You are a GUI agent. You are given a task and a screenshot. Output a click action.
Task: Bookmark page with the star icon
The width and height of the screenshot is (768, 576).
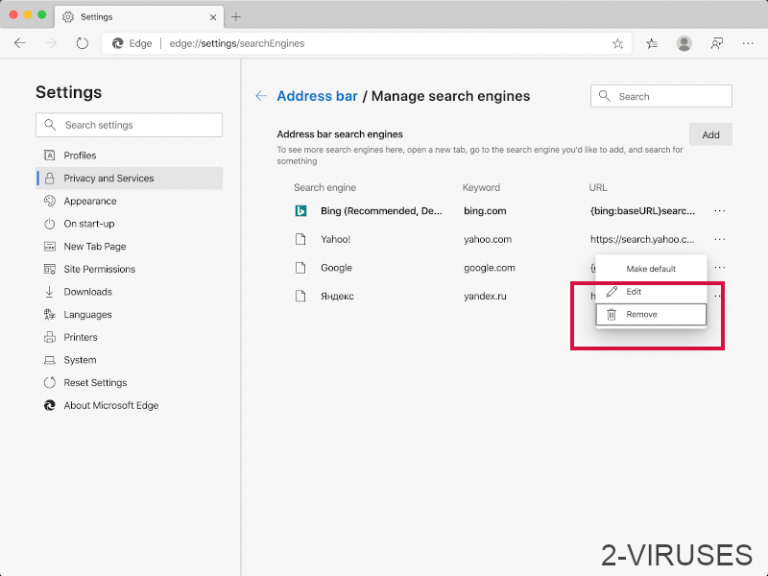618,44
